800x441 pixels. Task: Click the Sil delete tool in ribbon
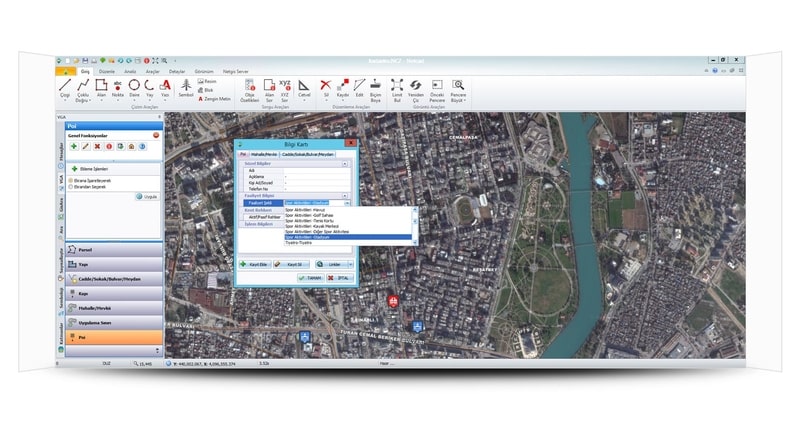click(x=326, y=88)
